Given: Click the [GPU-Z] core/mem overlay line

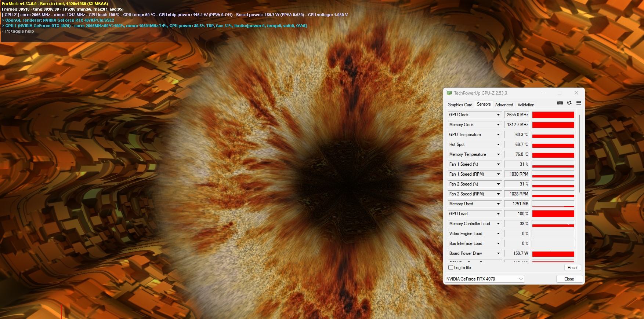Looking at the screenshot, I should click(174, 15).
